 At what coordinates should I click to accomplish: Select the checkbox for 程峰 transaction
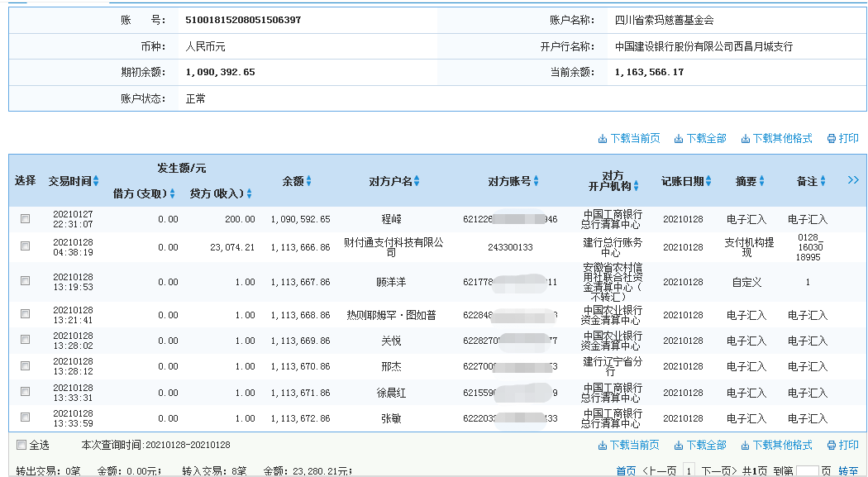[x=25, y=219]
